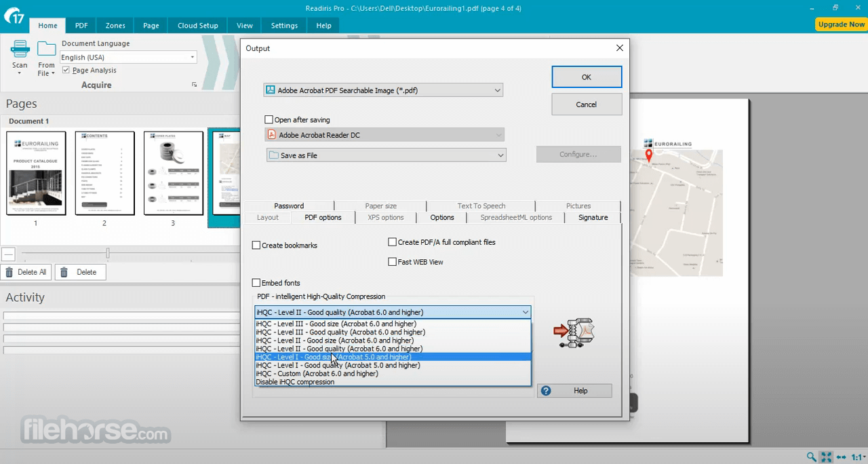Select iHQC Custom option
Screen dimensions: 868x464
coord(393,373)
